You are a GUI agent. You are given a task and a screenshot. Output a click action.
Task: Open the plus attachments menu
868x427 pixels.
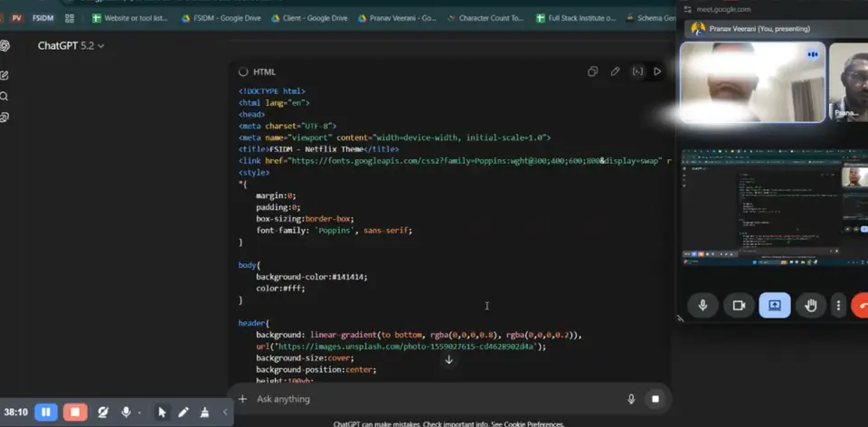[242, 399]
